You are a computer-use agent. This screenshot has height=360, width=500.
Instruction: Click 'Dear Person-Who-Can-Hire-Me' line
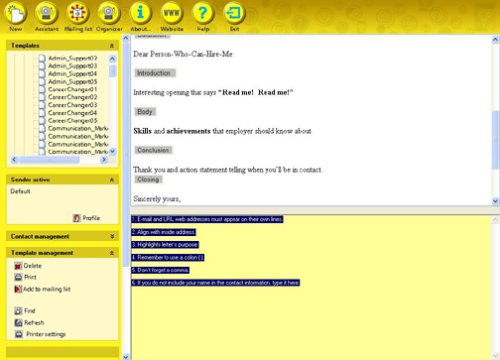click(x=183, y=54)
